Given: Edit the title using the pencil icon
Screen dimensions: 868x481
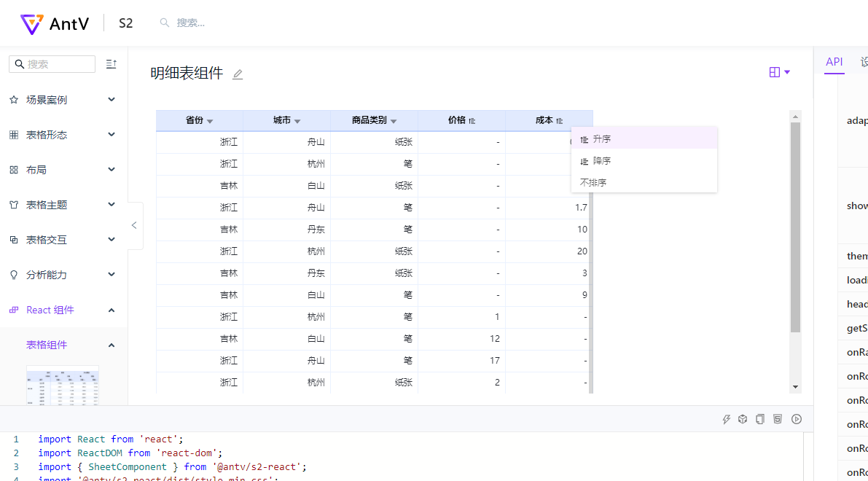Looking at the screenshot, I should pyautogui.click(x=237, y=74).
